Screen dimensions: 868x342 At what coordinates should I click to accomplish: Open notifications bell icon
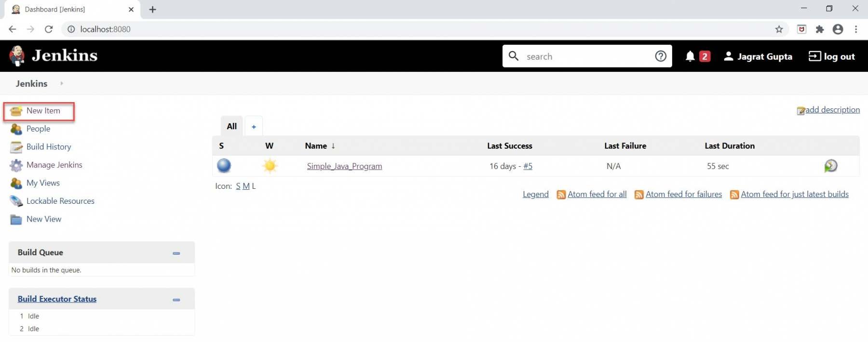[x=690, y=56]
